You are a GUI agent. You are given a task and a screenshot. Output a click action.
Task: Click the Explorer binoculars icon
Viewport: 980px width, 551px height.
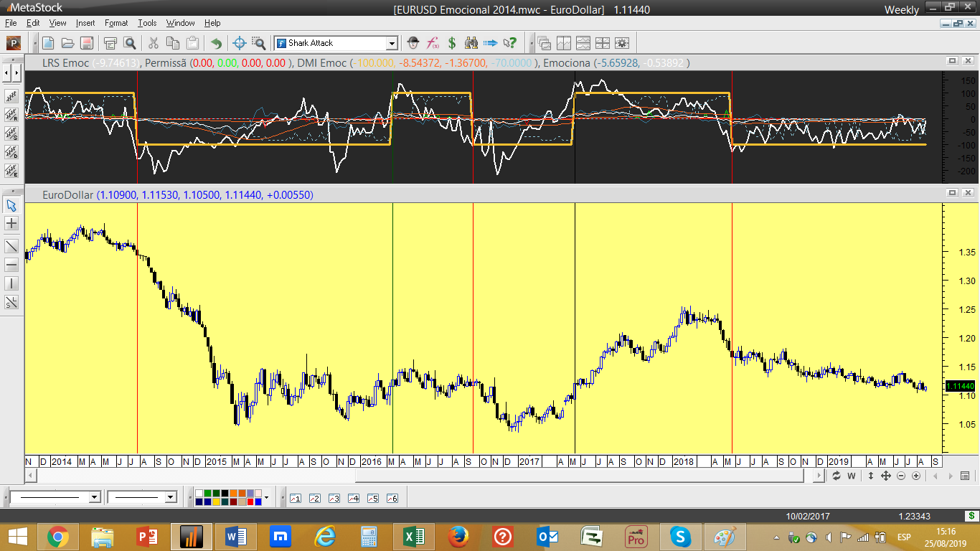[471, 43]
